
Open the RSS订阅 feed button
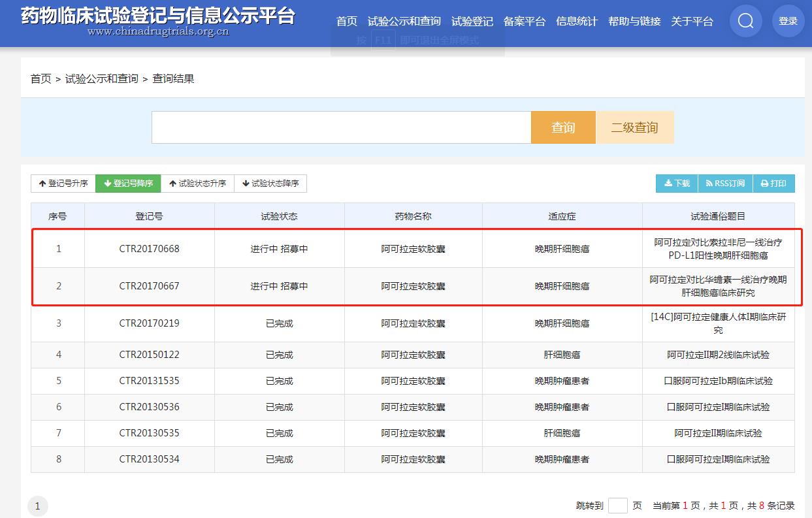coord(725,184)
